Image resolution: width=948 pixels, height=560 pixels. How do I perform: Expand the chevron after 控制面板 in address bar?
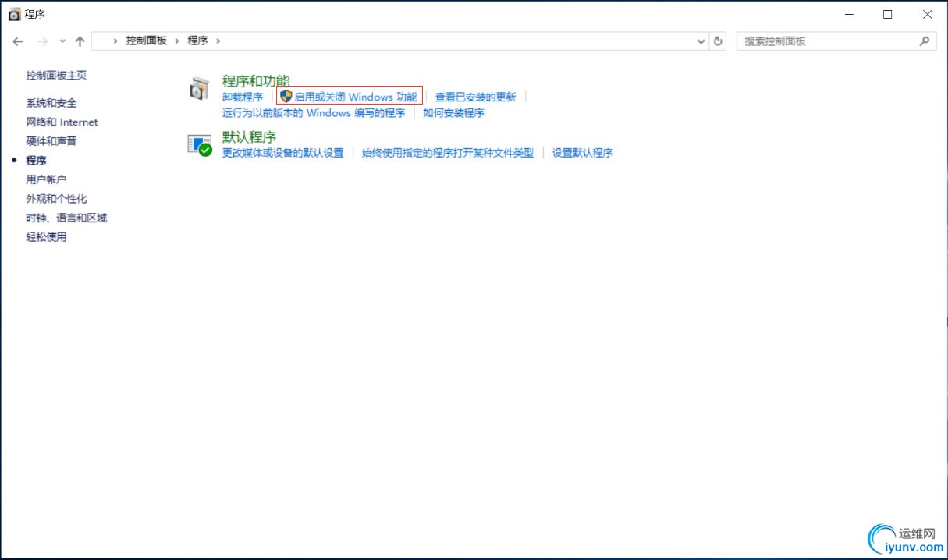point(177,41)
